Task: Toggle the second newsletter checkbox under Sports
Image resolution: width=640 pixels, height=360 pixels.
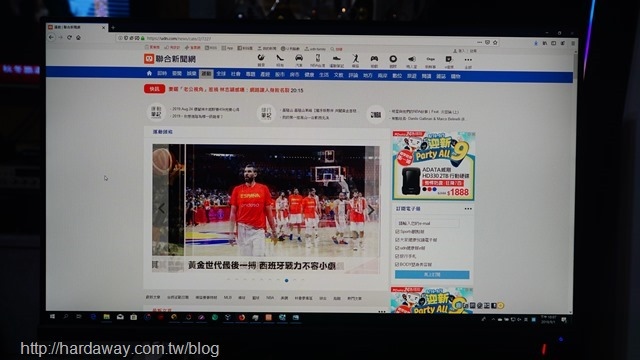Action: 397,240
